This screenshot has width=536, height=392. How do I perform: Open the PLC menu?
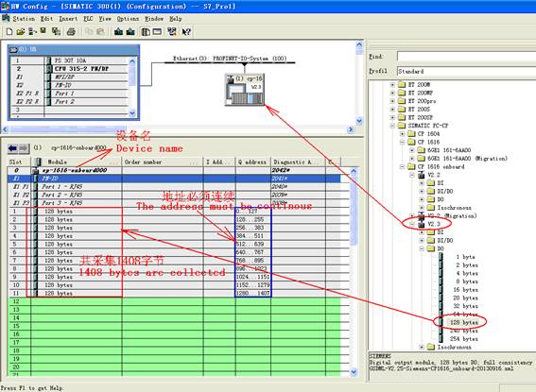coord(88,19)
